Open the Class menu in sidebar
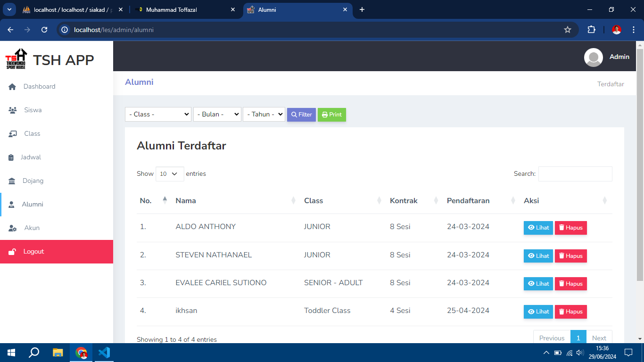 32,134
